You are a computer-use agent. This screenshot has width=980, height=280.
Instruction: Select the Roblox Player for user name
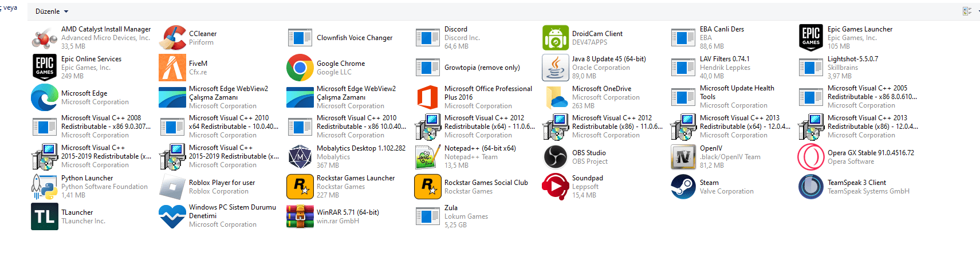click(222, 183)
